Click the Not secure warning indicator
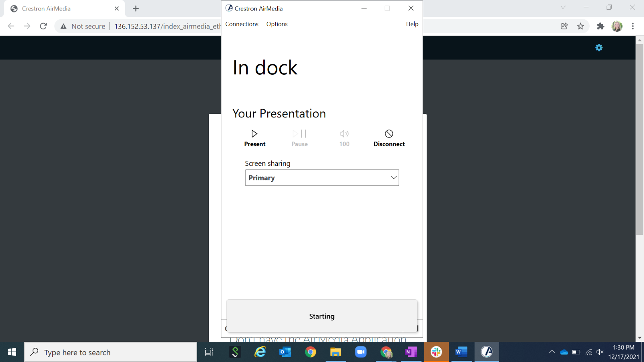Image resolution: width=644 pixels, height=362 pixels. 83,26
